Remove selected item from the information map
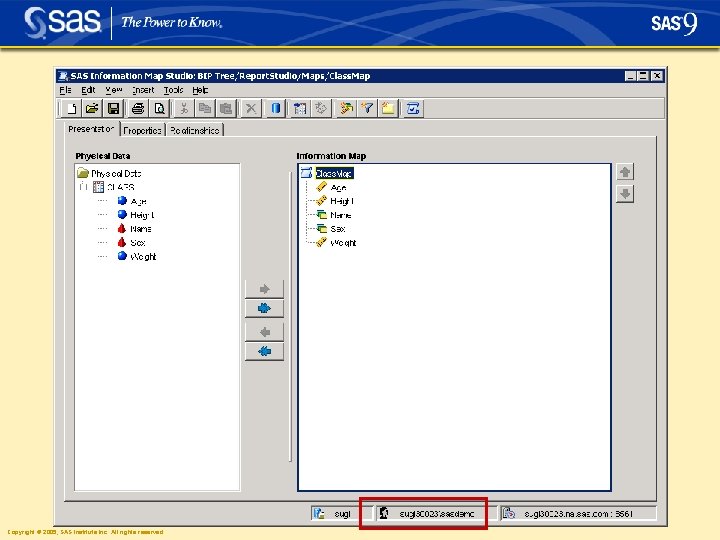The height and width of the screenshot is (540, 720). (264, 332)
